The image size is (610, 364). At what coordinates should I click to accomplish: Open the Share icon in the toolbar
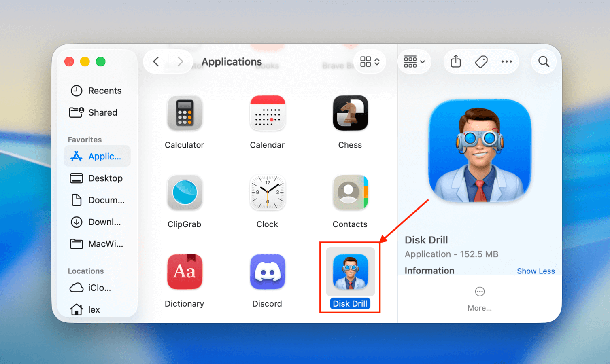(455, 61)
